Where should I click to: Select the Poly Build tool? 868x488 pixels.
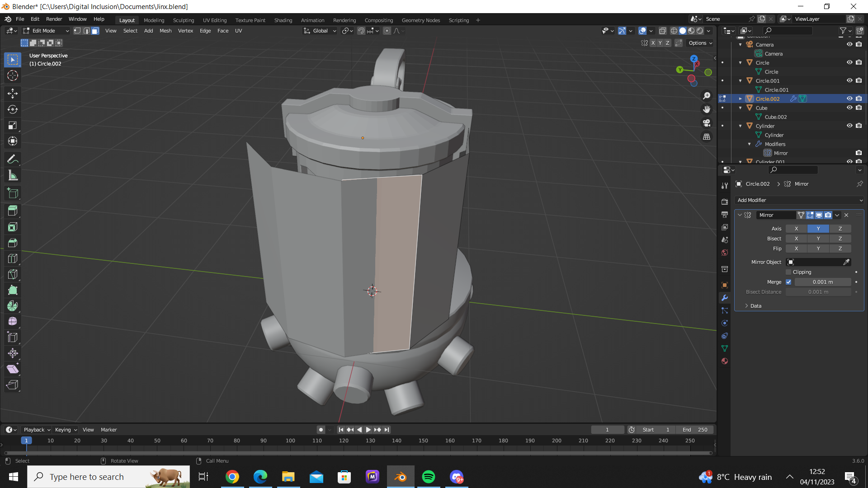[13, 290]
